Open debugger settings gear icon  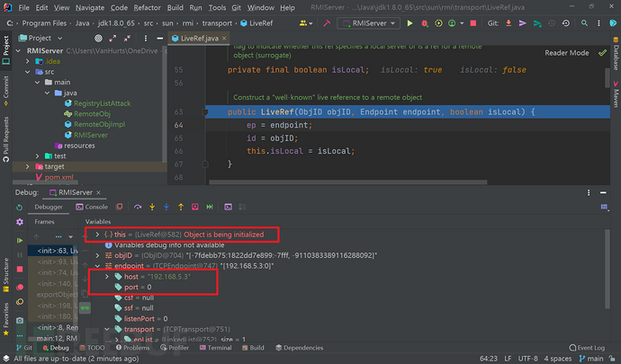20,222
